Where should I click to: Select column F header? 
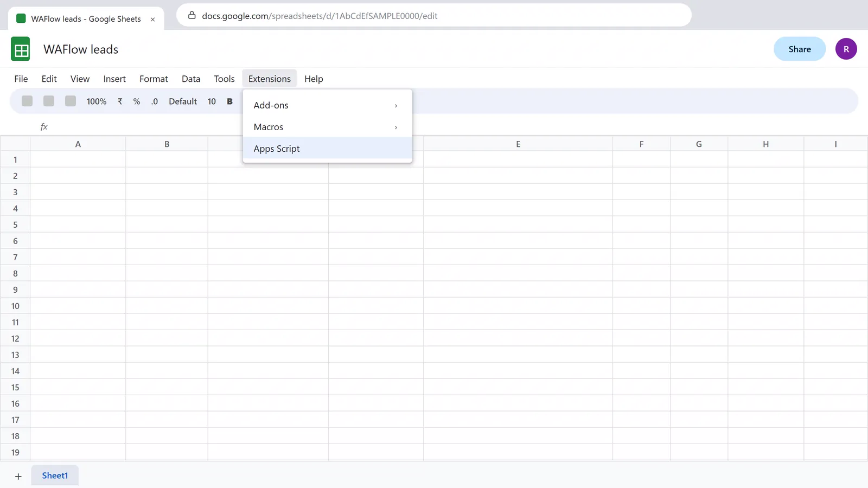coord(641,144)
